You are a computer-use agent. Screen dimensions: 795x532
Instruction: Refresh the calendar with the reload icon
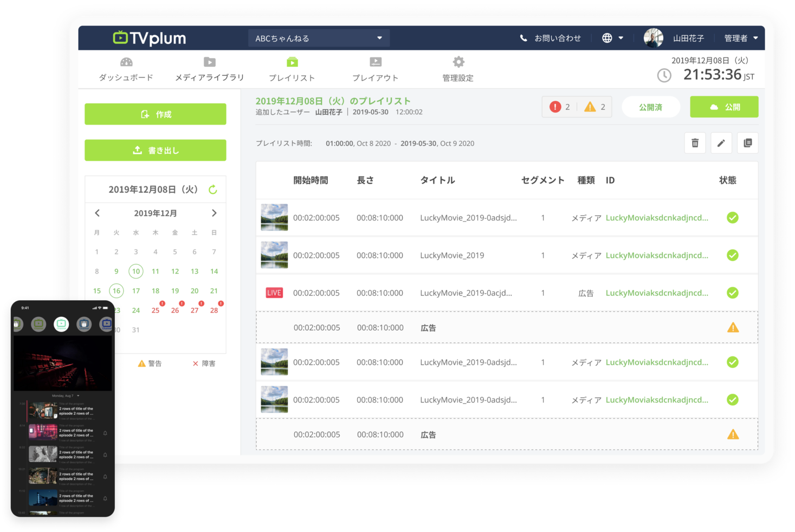point(214,189)
